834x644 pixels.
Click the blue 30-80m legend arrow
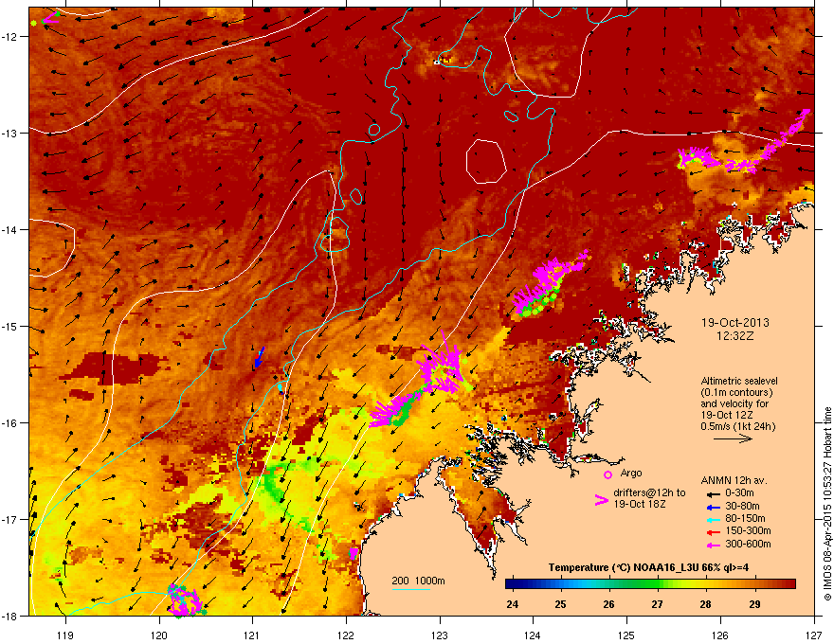click(x=712, y=507)
